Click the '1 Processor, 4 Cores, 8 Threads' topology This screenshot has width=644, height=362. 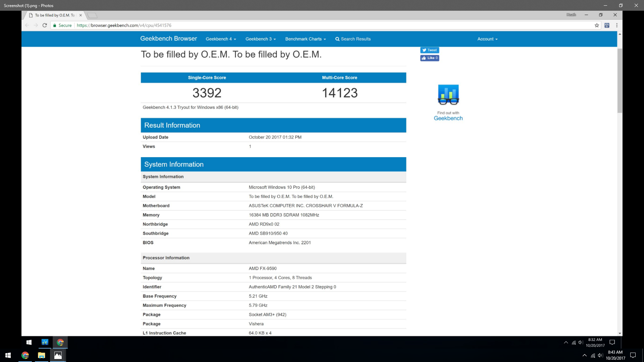coord(280,278)
